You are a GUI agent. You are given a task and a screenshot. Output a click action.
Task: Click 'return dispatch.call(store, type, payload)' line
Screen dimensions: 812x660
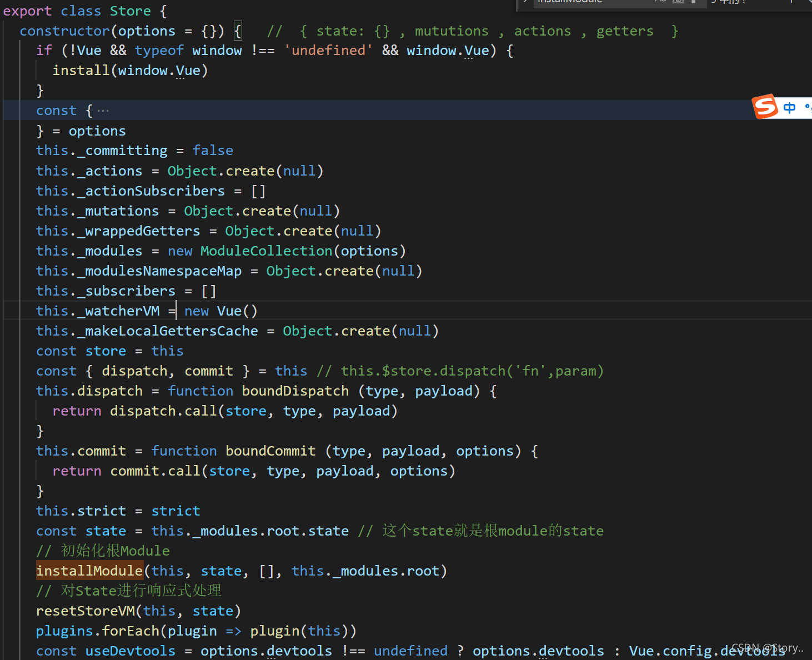(225, 411)
